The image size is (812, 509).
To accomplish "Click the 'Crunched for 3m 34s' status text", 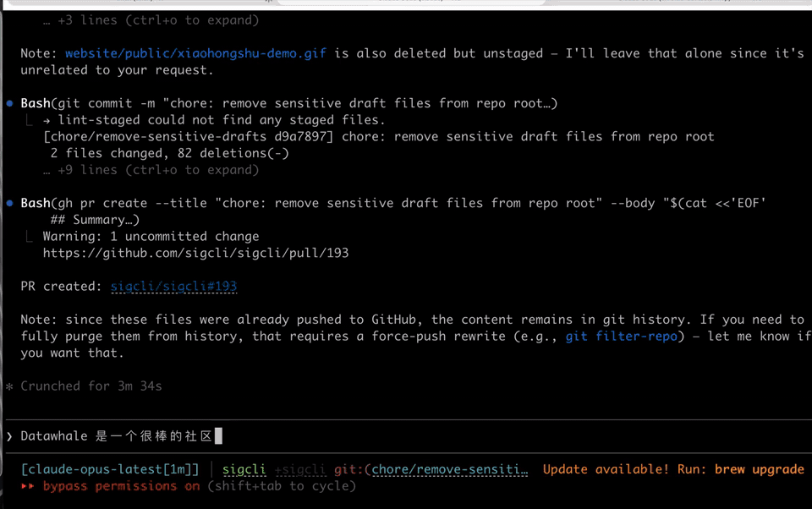I will click(x=91, y=386).
